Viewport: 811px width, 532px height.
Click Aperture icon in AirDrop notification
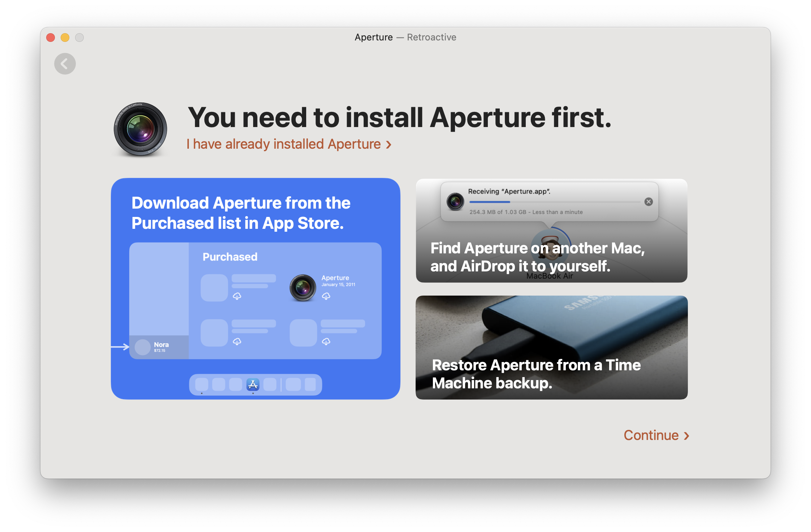(455, 201)
